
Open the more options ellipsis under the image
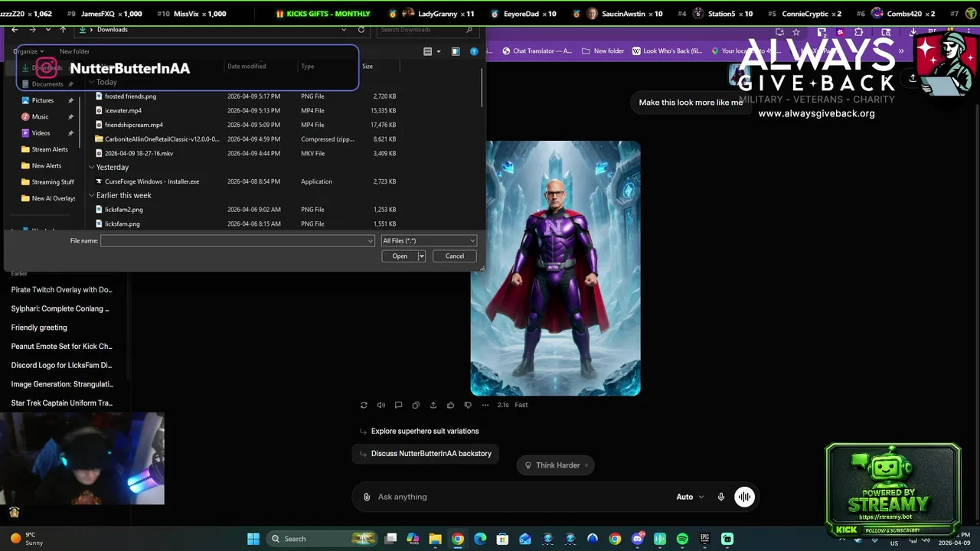coord(485,405)
